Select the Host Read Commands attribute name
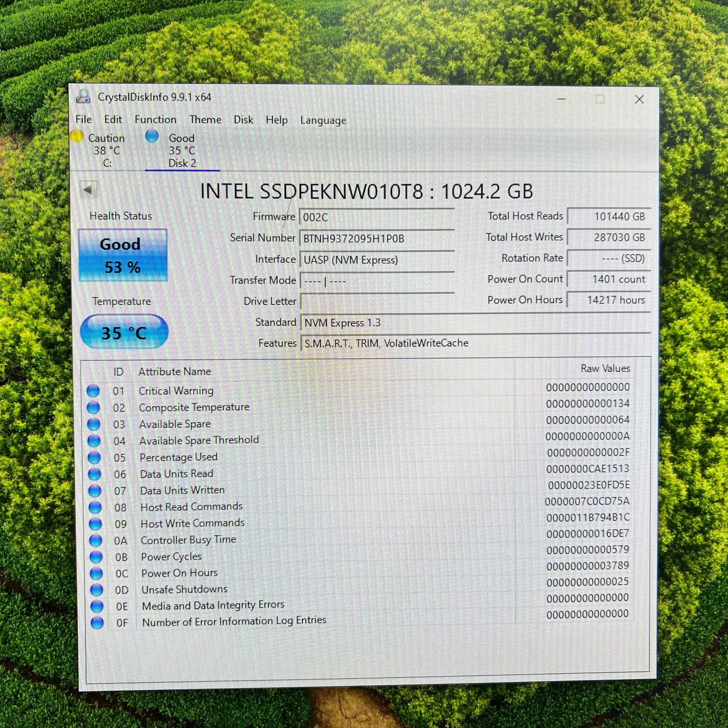The width and height of the screenshot is (728, 728). [x=191, y=506]
